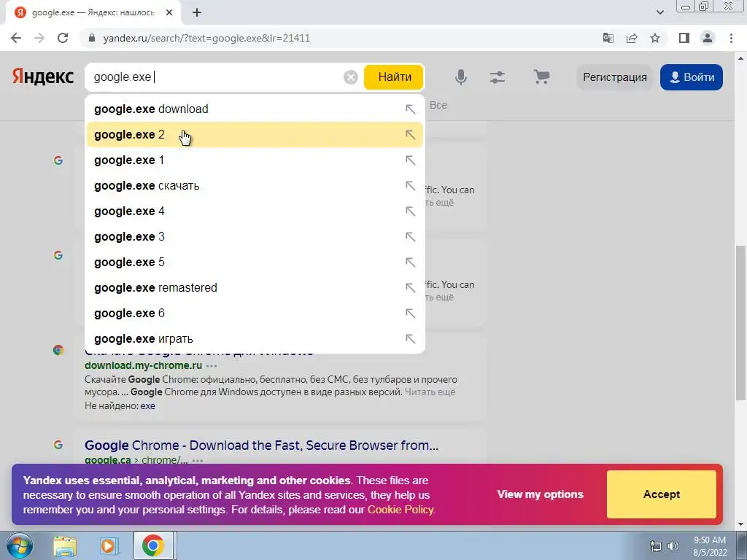Click the Яндекс logo
The width and height of the screenshot is (747, 560).
(43, 77)
